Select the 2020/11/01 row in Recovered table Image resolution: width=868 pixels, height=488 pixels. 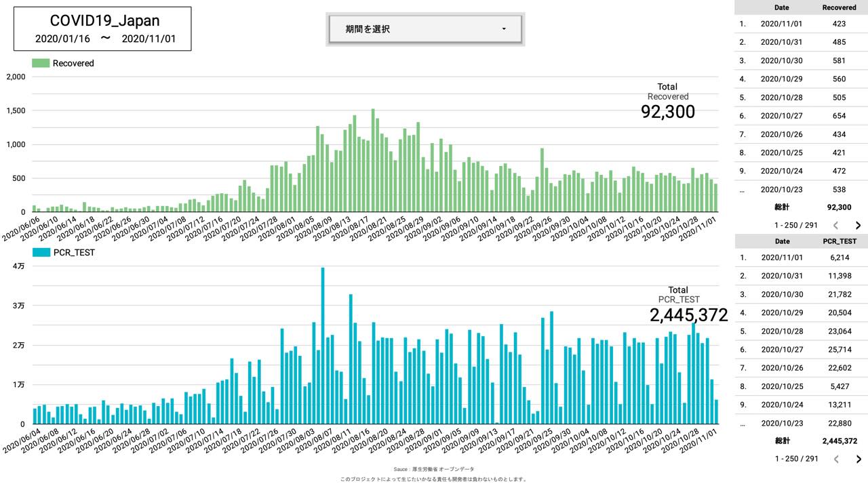800,24
